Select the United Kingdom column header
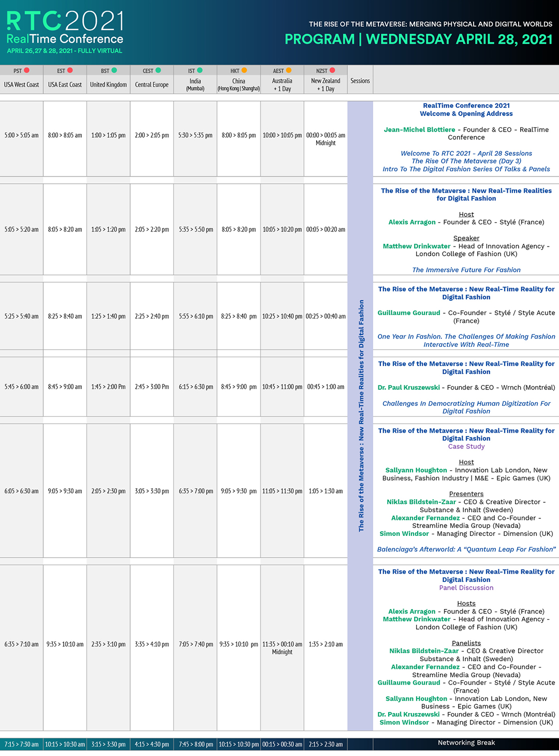Screen dimensions: 559x756 click(109, 84)
